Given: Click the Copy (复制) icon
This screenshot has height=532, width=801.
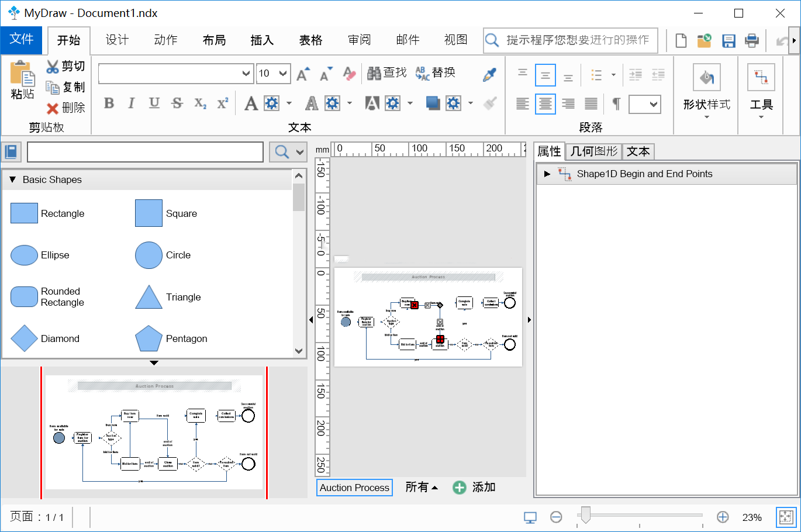Looking at the screenshot, I should (53, 87).
